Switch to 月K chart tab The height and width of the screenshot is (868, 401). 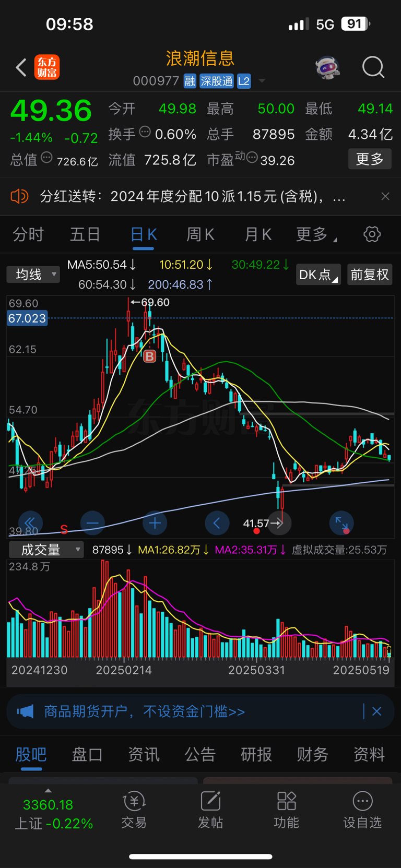click(x=258, y=234)
